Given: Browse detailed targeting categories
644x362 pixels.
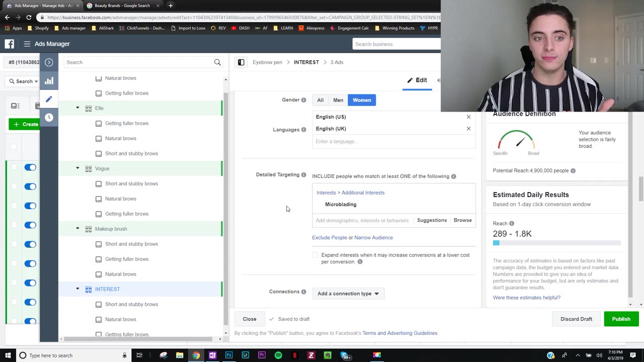Looking at the screenshot, I should 462,220.
